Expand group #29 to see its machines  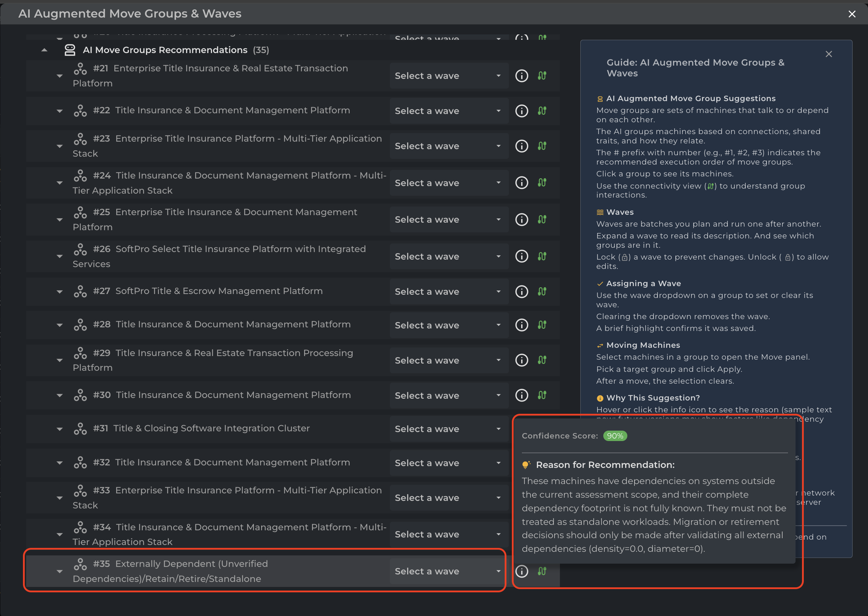tap(60, 360)
